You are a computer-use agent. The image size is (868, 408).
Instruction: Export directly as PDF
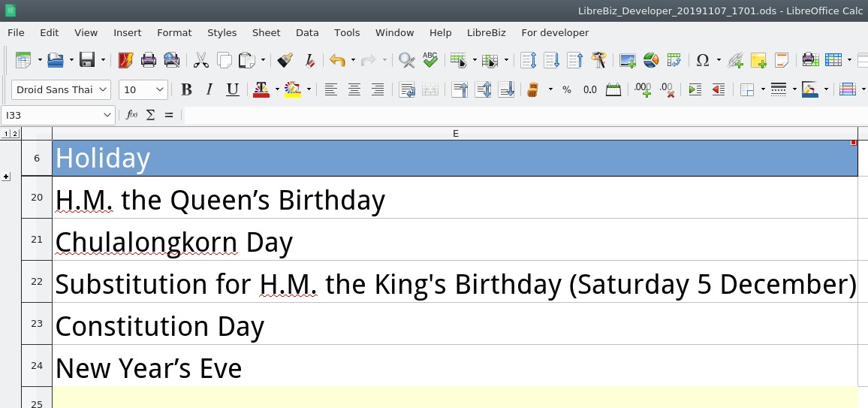click(x=125, y=60)
